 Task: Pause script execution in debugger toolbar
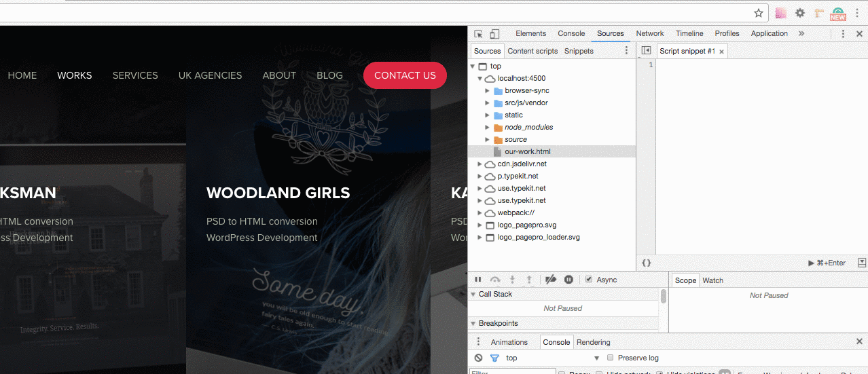[478, 280]
